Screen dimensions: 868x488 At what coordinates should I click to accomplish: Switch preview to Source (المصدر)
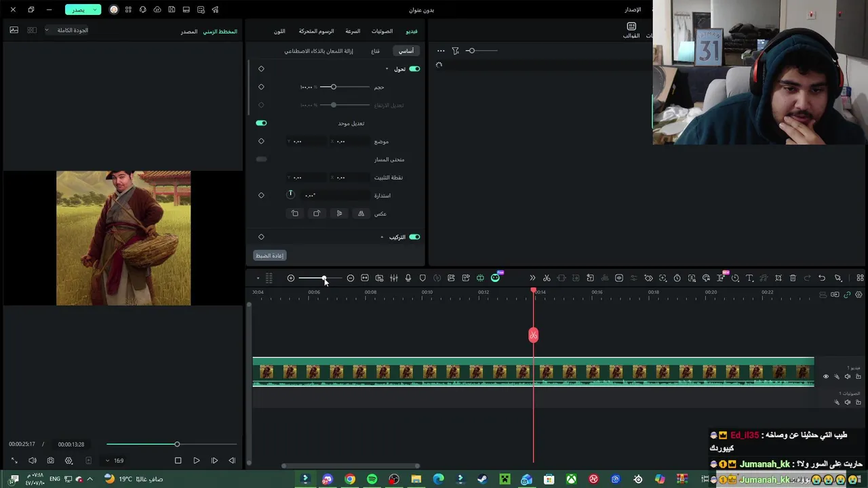(x=189, y=31)
